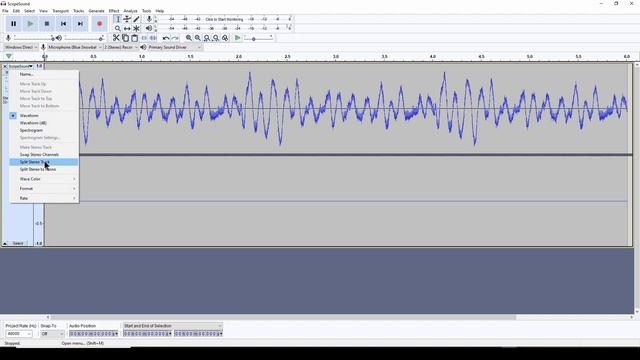Open the Start and End of Selection dropdown
640x360 pixels.
(173, 326)
